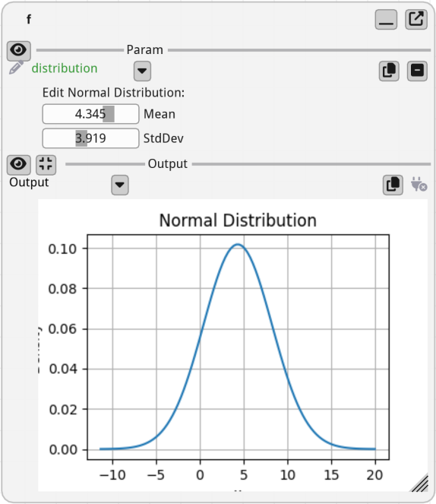Click the Normal Distribution plot image
The width and height of the screenshot is (436, 504).
232,345
